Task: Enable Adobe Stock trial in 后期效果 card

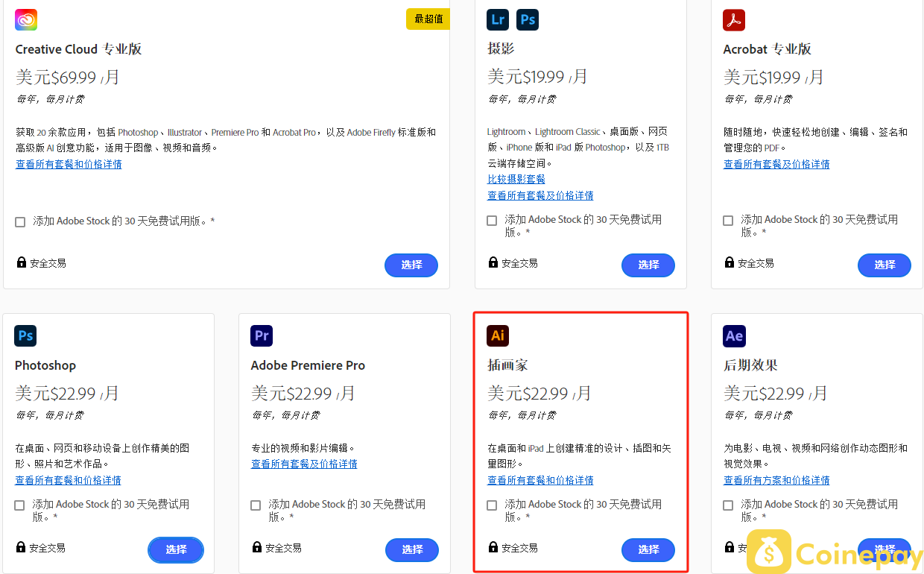Action: coord(728,505)
